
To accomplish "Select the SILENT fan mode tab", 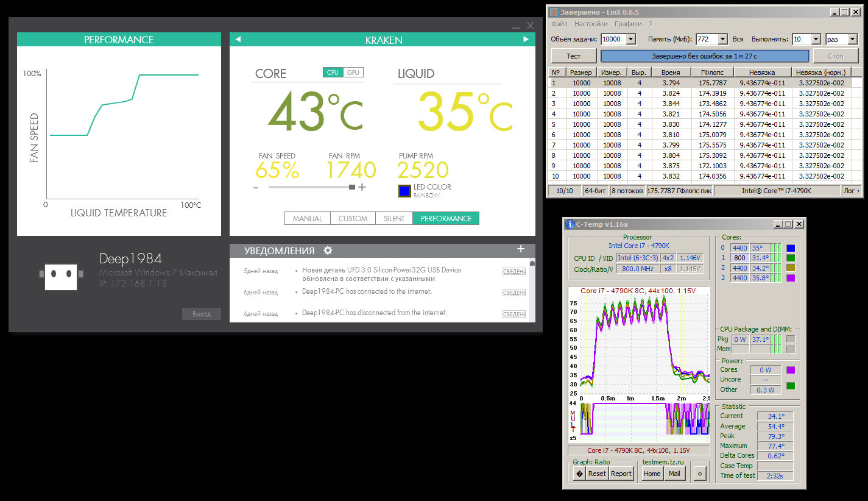I will click(x=394, y=218).
